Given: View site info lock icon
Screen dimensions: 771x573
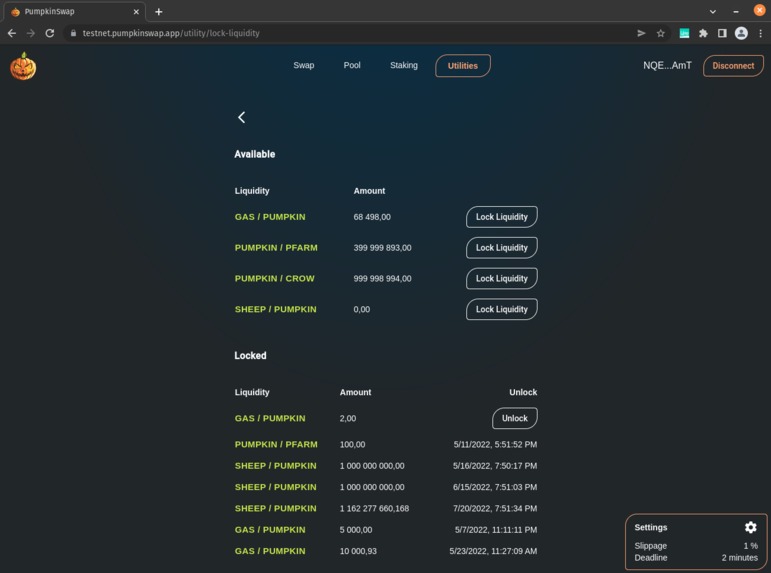Looking at the screenshot, I should coord(73,33).
